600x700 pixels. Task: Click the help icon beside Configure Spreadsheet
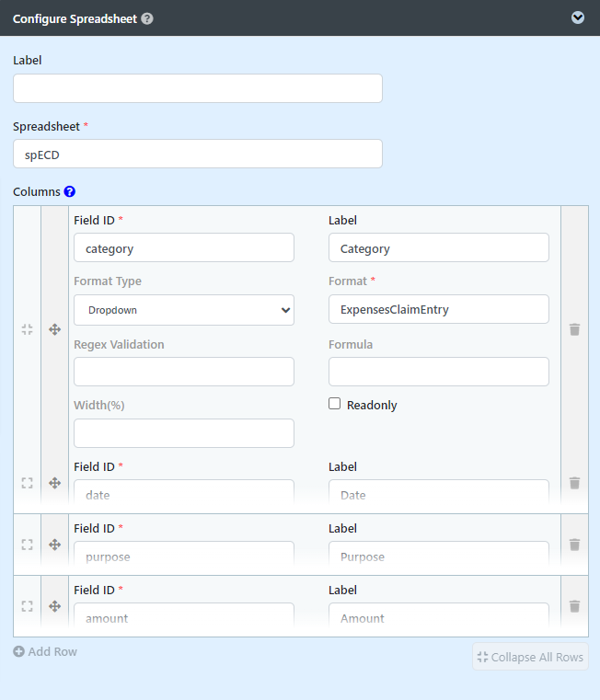147,18
